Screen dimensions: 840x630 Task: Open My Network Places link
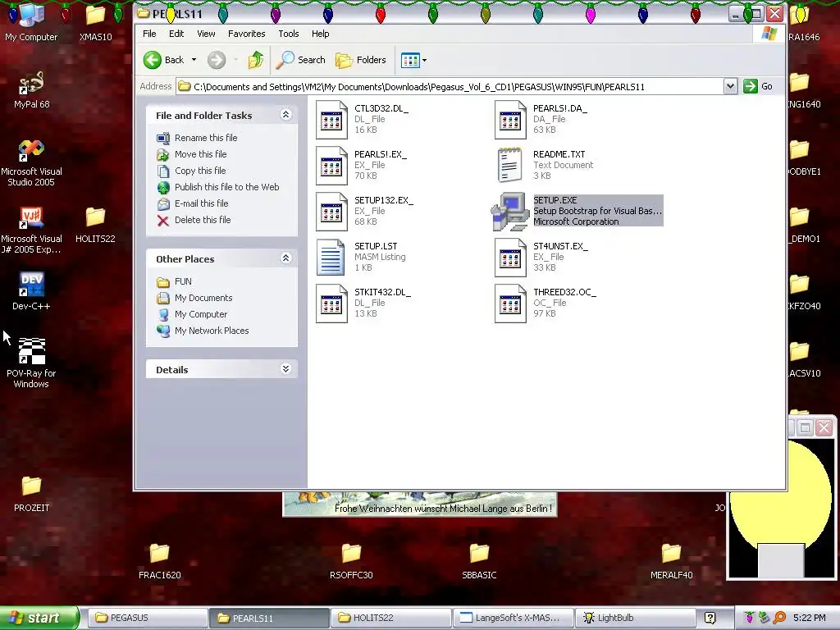coord(212,331)
